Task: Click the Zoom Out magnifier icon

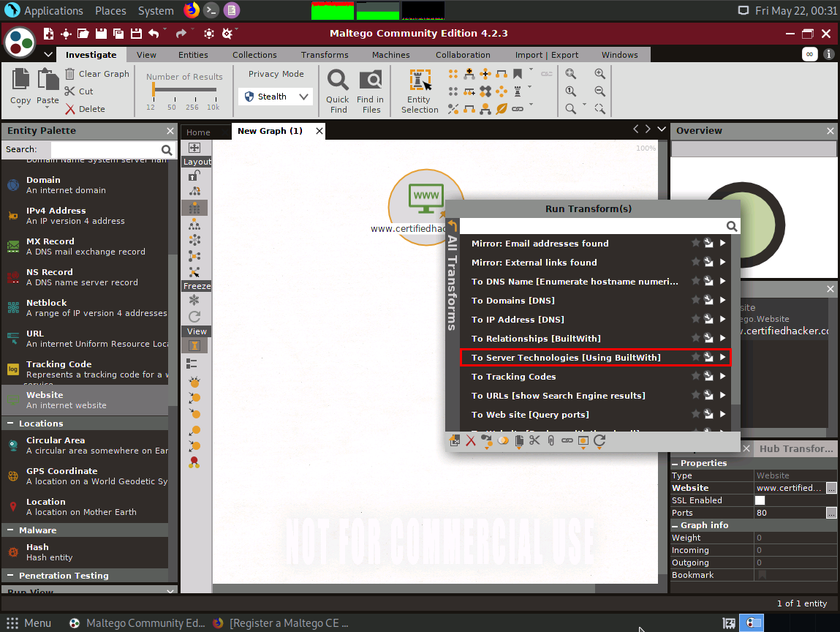Action: coord(599,91)
